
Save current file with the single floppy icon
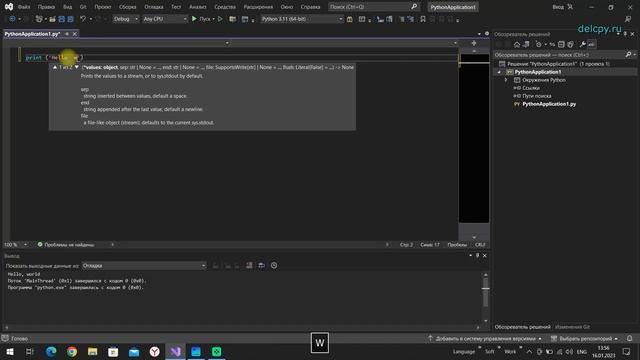[62, 19]
